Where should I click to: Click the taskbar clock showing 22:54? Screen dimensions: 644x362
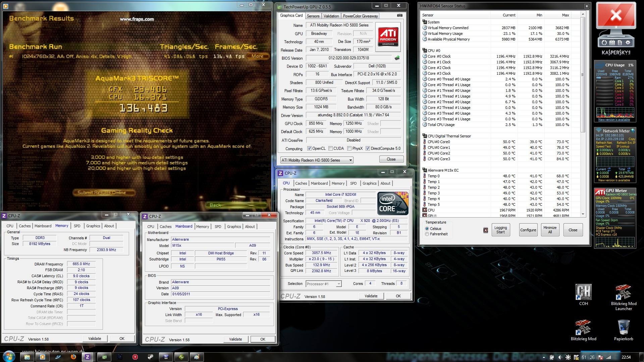626,357
